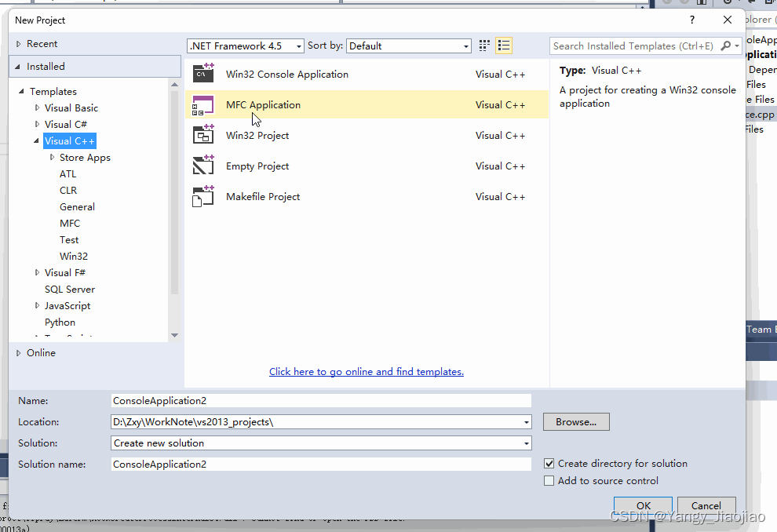The width and height of the screenshot is (777, 532).
Task: Select the Win32 template category
Action: (74, 256)
